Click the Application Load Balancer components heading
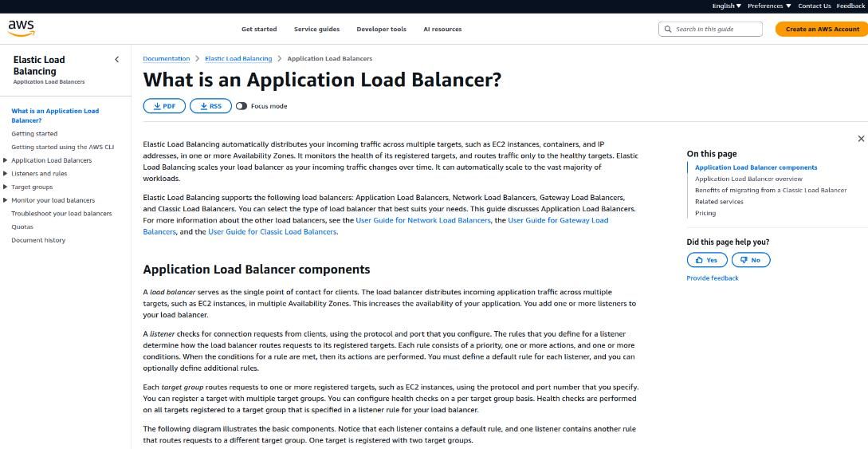The image size is (868, 449). (x=257, y=270)
